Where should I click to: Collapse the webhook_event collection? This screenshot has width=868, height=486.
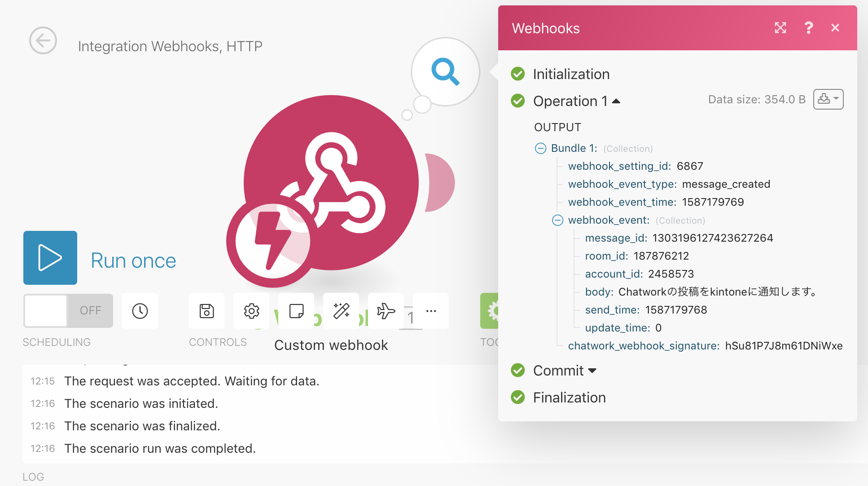point(558,220)
